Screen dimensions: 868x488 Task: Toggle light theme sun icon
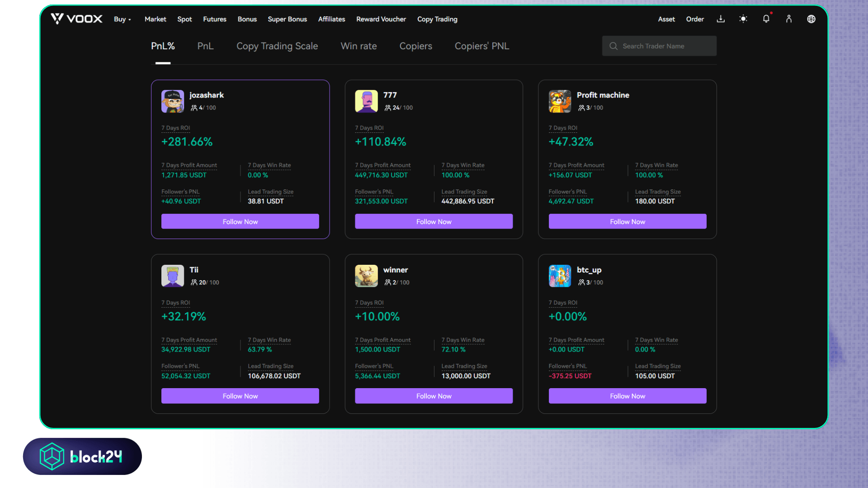point(743,19)
